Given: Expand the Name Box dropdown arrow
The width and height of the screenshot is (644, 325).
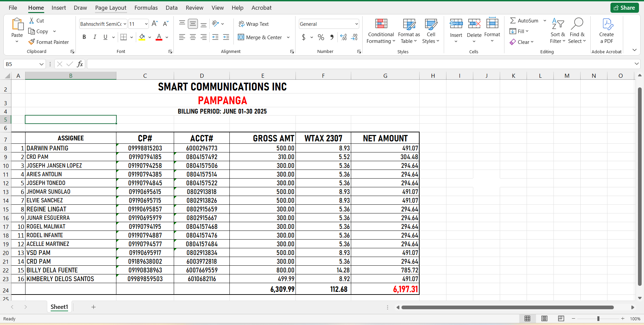Looking at the screenshot, I should click(42, 64).
